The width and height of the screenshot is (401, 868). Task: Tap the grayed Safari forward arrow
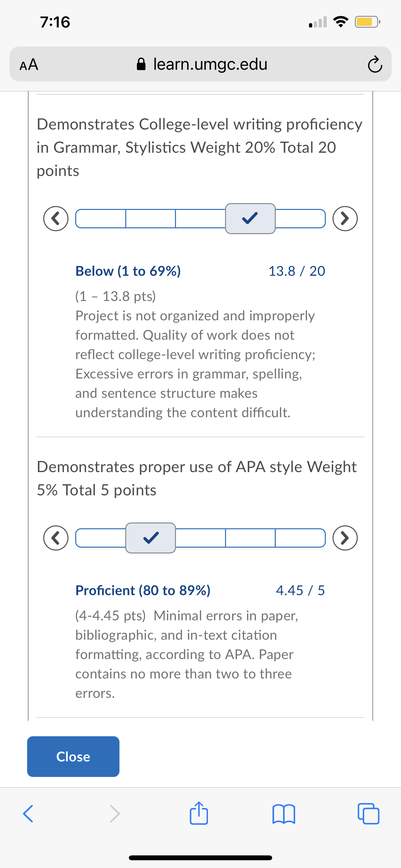point(115,814)
